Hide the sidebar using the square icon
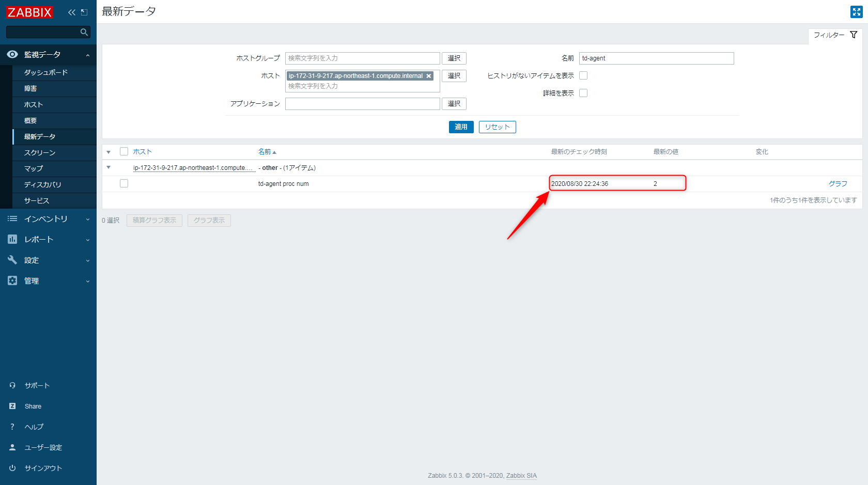 [x=84, y=12]
